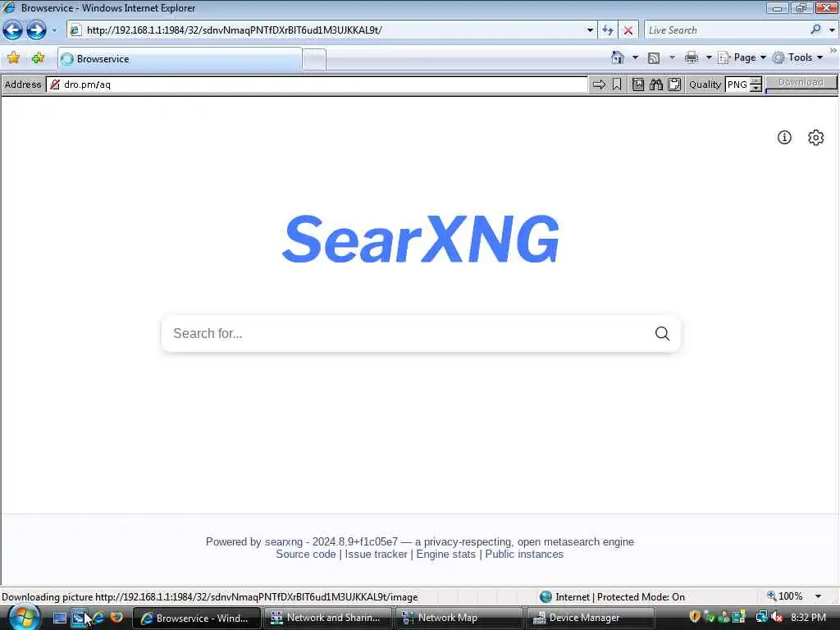
Task: Open the Page menu
Action: [742, 57]
